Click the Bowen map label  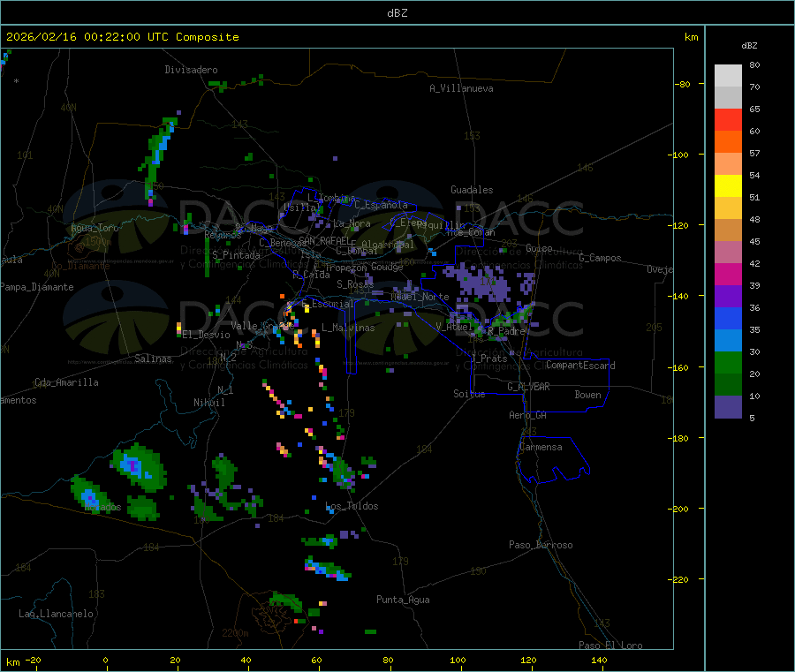(x=588, y=395)
